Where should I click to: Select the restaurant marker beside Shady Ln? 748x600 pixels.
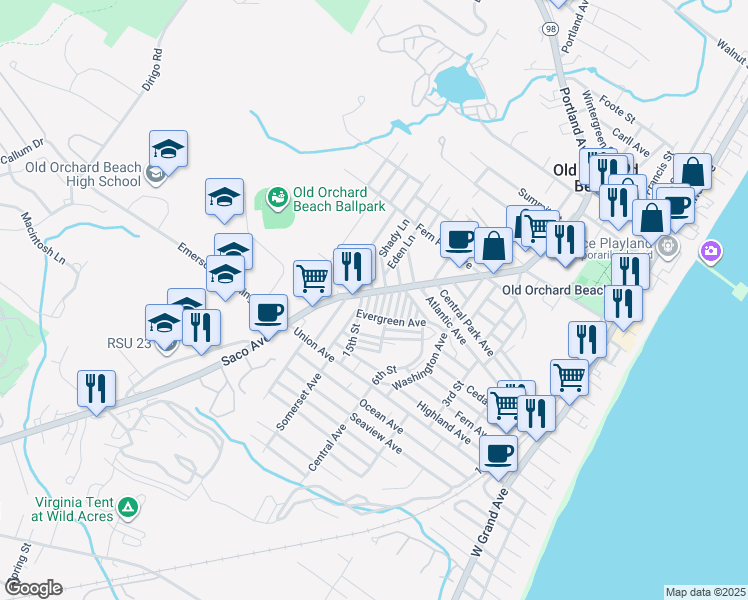[352, 269]
